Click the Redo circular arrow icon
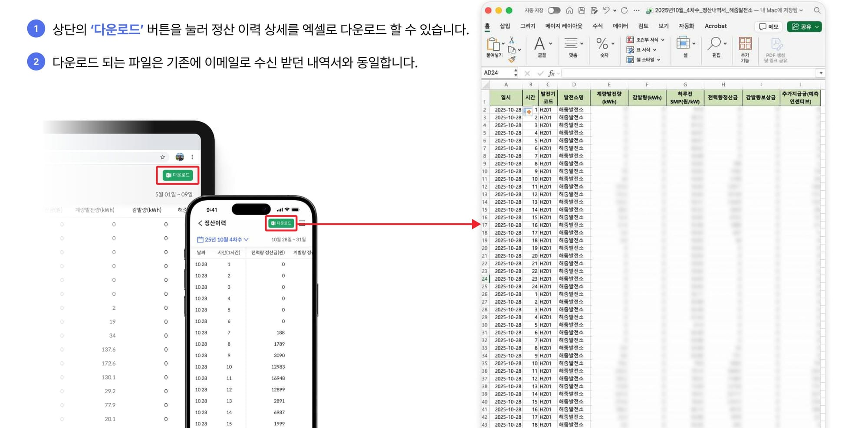868x428 pixels. 624,10
